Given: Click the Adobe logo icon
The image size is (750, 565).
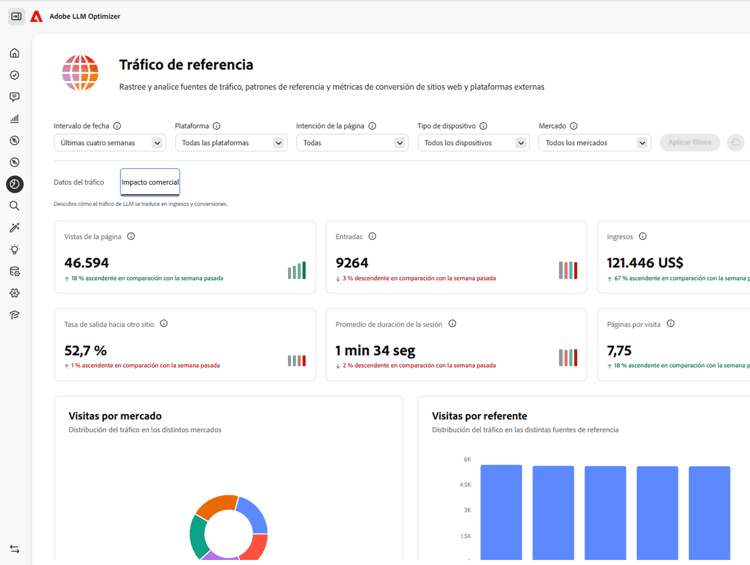Looking at the screenshot, I should click(x=36, y=17).
